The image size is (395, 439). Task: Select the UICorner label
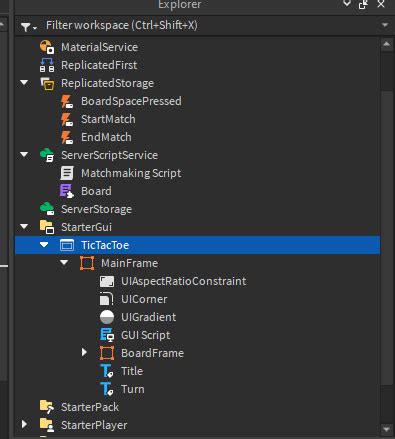click(144, 299)
